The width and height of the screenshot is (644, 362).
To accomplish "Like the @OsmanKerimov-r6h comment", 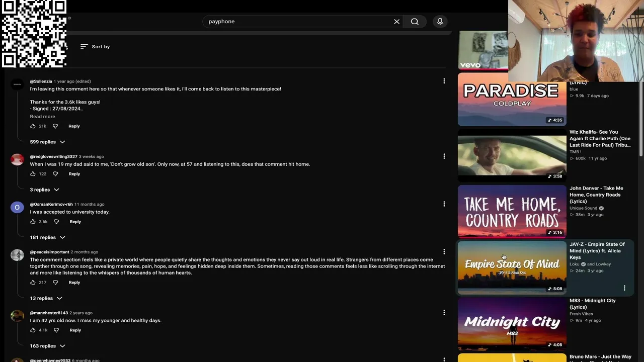I will pos(33,222).
